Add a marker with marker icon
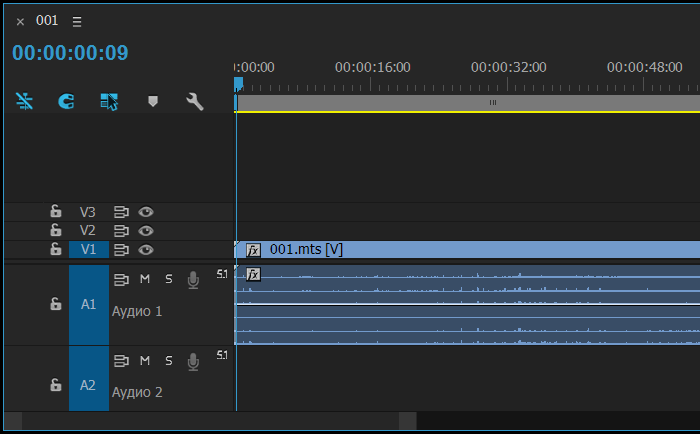The width and height of the screenshot is (700, 434). [x=153, y=101]
